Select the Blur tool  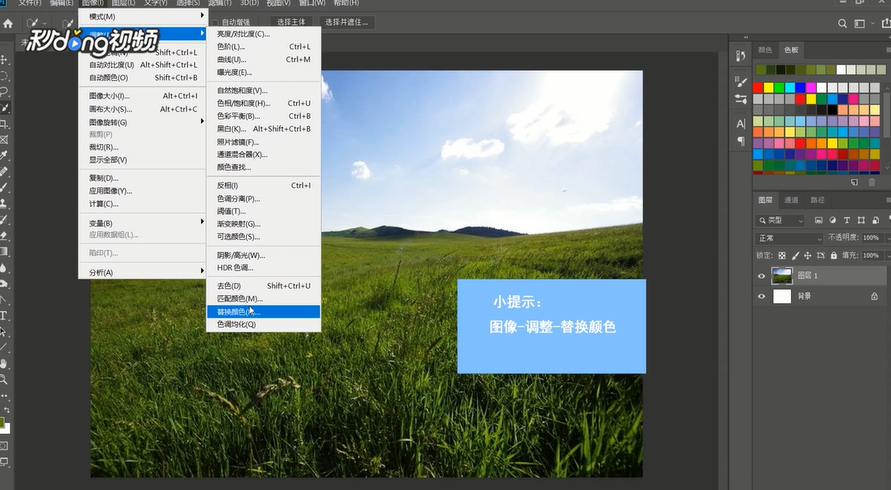4,268
